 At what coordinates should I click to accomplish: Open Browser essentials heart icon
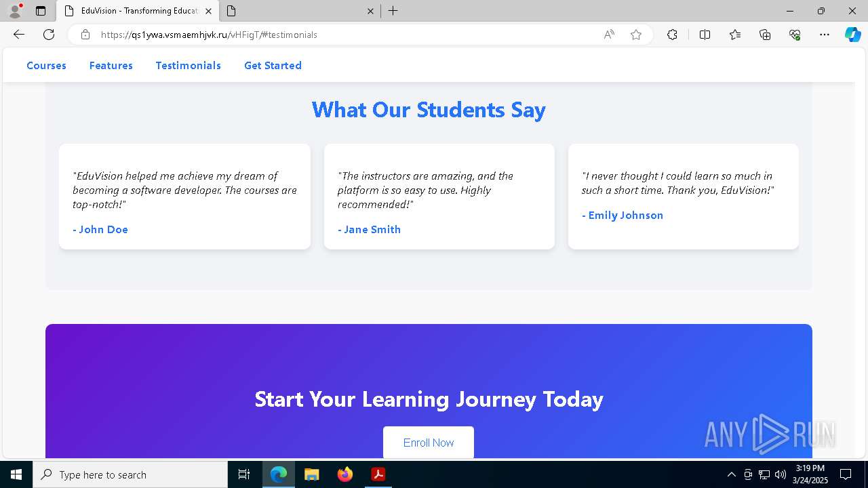795,35
